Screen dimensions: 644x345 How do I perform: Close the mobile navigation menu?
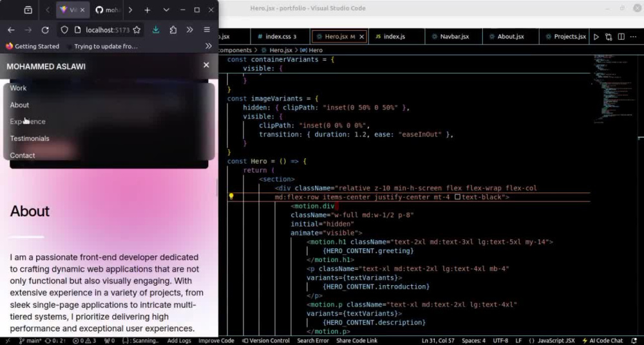pos(206,65)
